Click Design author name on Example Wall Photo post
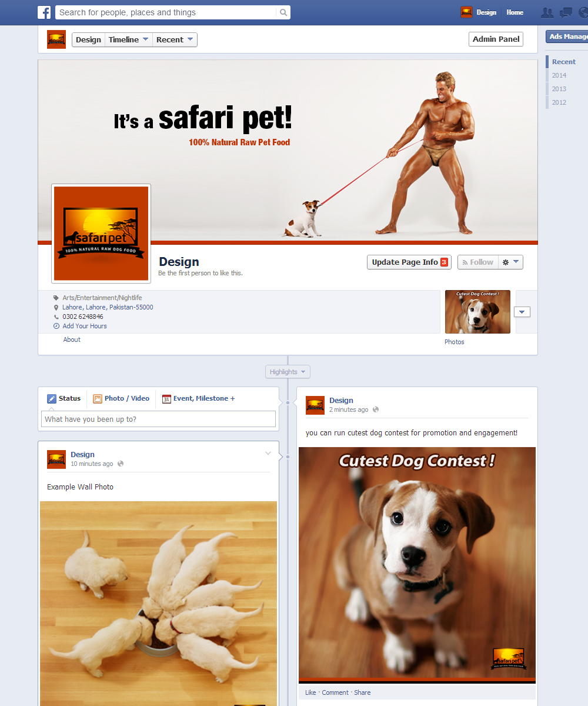The width and height of the screenshot is (588, 706). [82, 455]
